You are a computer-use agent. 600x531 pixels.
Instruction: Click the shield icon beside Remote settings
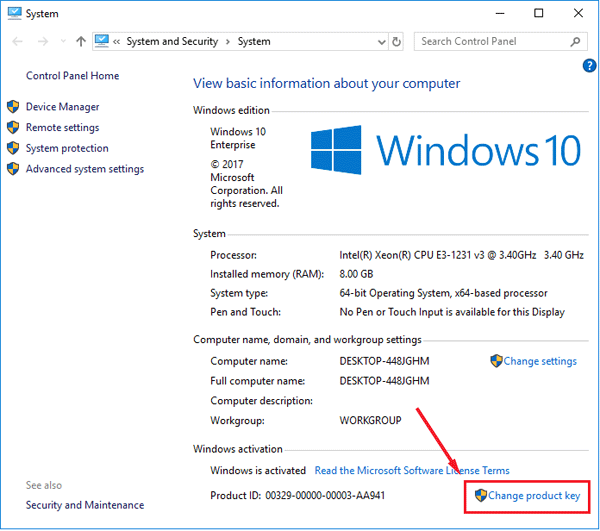tap(13, 127)
